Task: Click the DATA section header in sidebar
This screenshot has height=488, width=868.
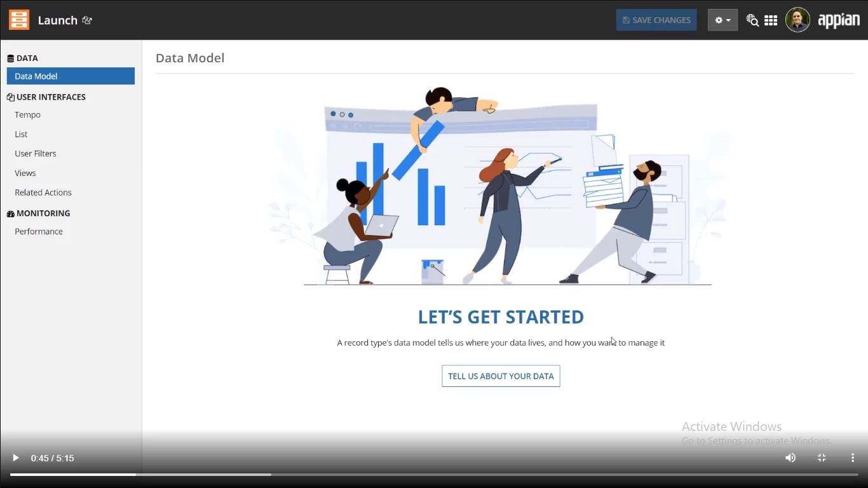Action: coord(22,58)
